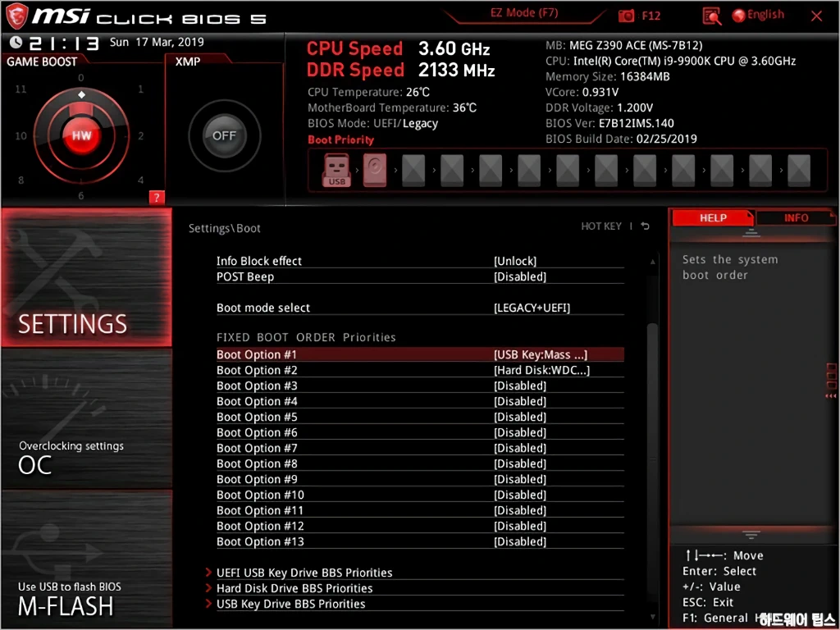Click third boot priority slot icon
Image resolution: width=840 pixels, height=630 pixels.
tap(413, 171)
